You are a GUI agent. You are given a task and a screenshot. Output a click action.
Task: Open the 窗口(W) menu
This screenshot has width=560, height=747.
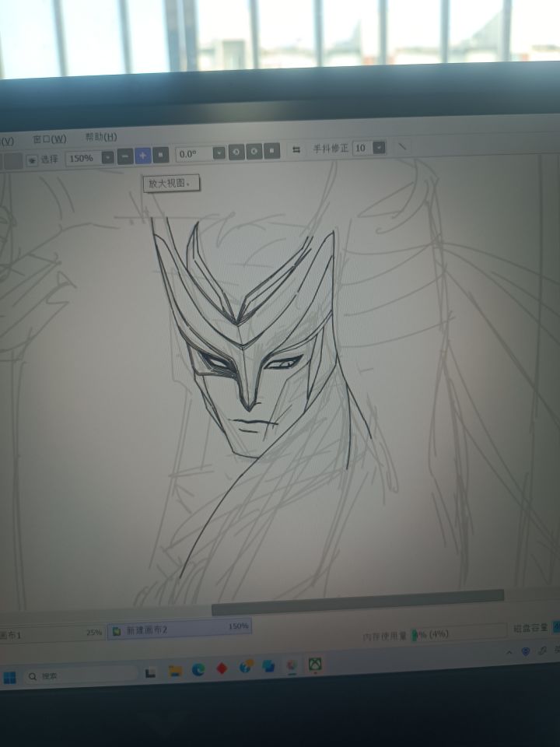coord(49,139)
